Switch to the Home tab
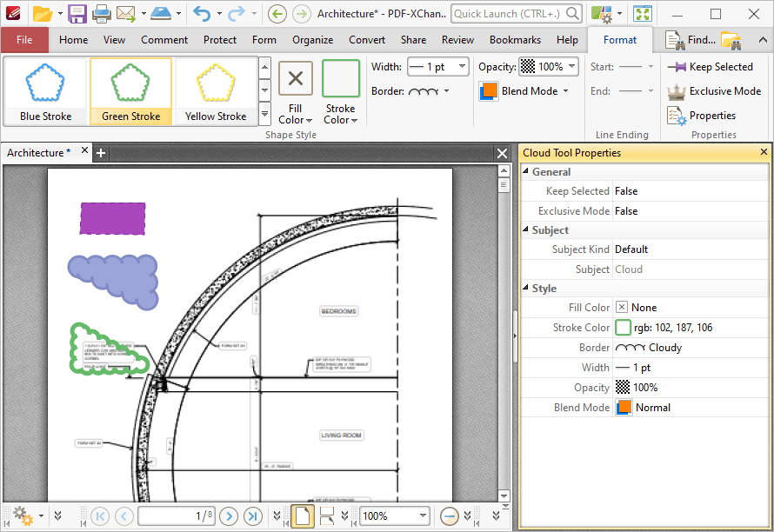The width and height of the screenshot is (774, 532). coord(74,40)
